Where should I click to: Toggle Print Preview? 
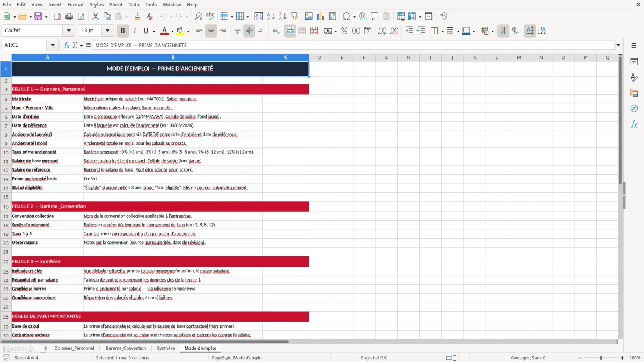[x=80, y=17]
